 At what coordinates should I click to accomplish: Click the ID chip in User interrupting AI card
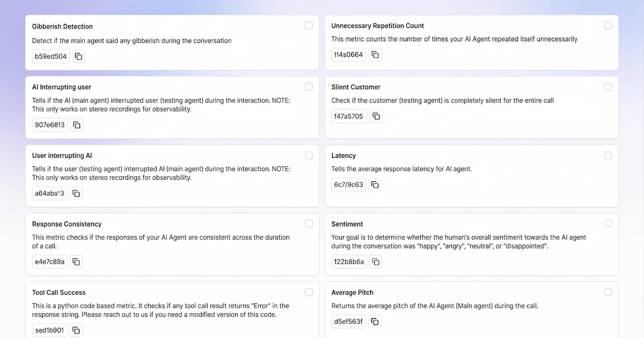point(49,193)
